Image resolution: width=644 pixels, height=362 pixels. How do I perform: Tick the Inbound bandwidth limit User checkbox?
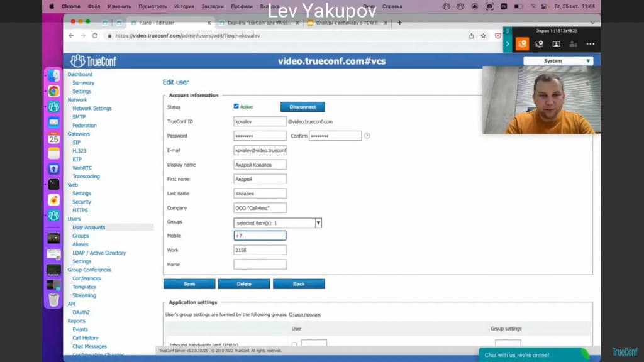pyautogui.click(x=294, y=344)
